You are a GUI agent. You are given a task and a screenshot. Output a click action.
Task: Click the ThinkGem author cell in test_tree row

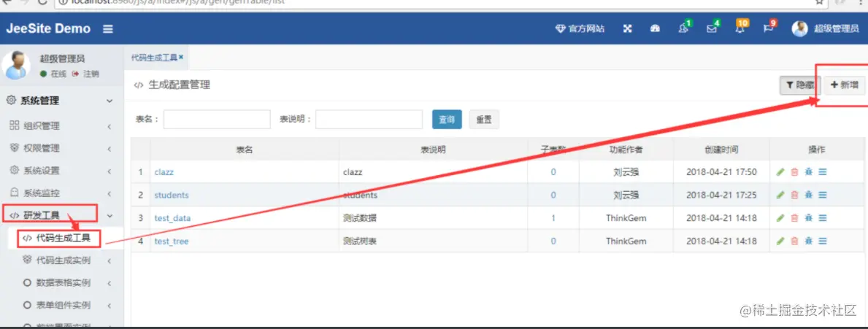(x=626, y=241)
